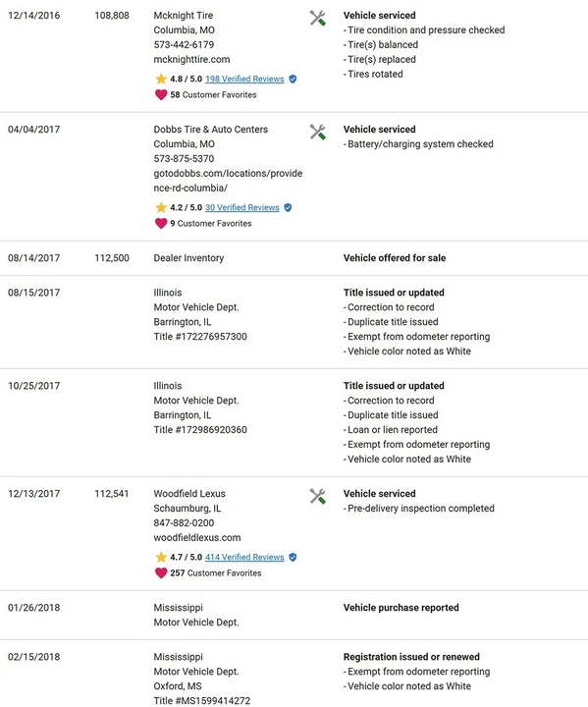
Task: Click the service wrench icon for Woodfield Lexus
Action: [x=318, y=497]
